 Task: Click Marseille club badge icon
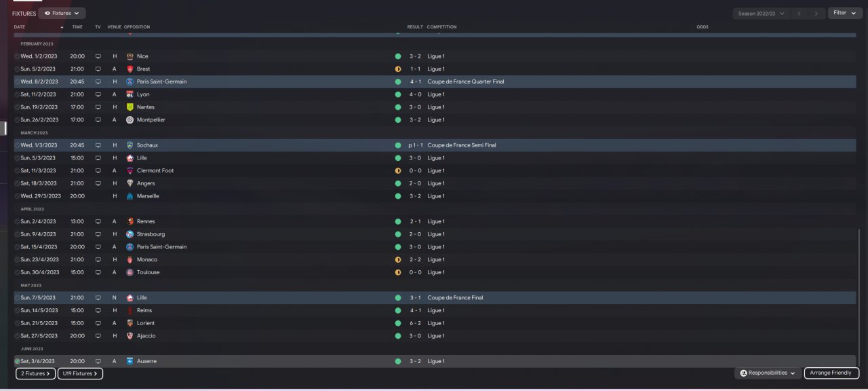pyautogui.click(x=130, y=196)
